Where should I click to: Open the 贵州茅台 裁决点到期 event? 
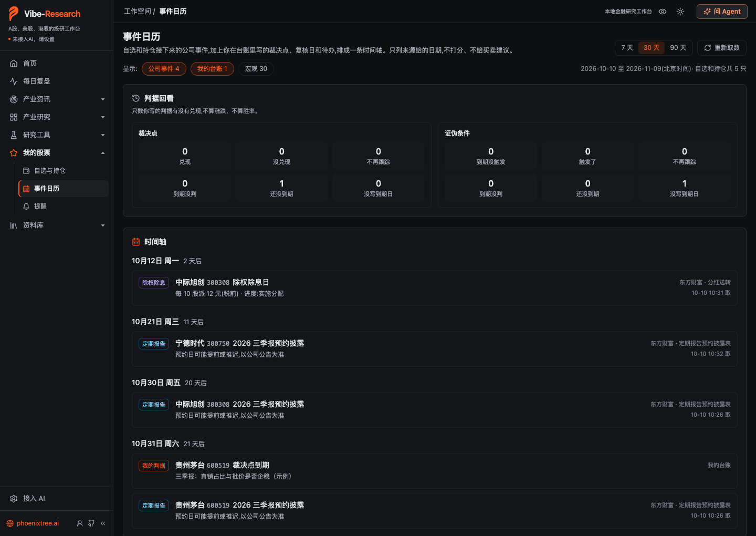pos(435,471)
